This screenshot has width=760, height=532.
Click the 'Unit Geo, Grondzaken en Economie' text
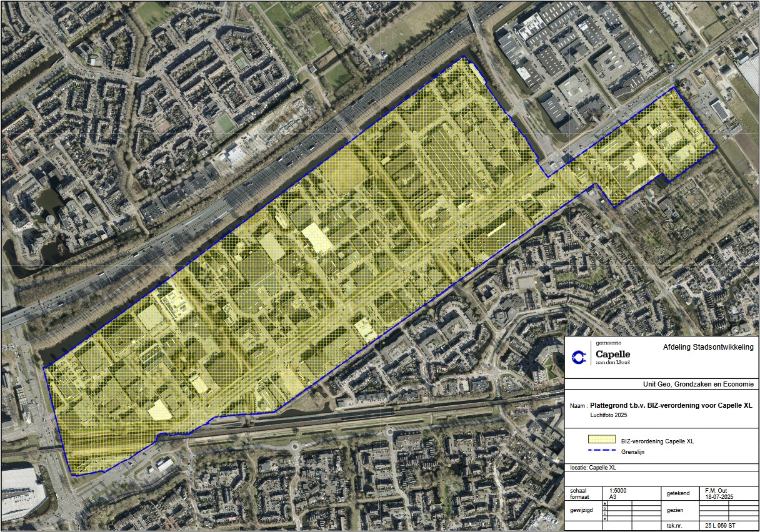698,385
